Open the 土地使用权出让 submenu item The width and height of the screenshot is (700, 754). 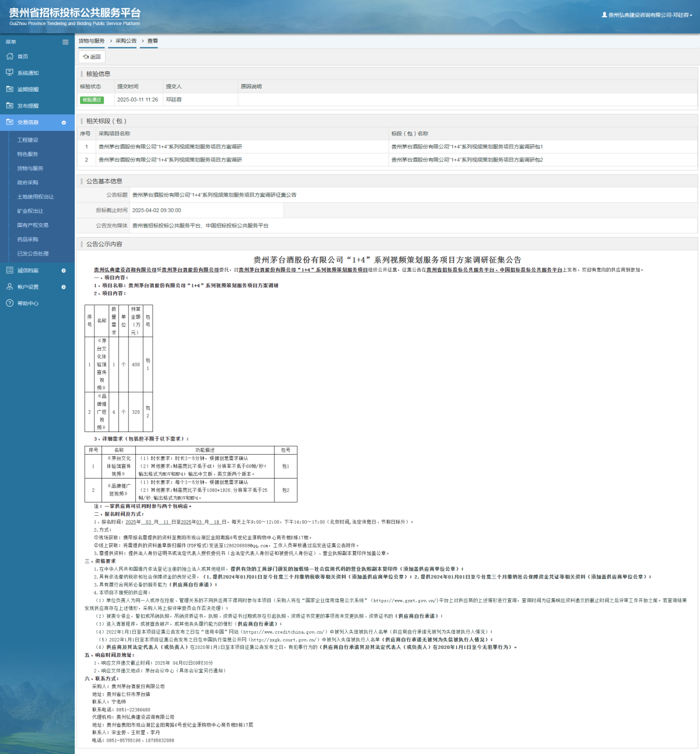[36, 197]
